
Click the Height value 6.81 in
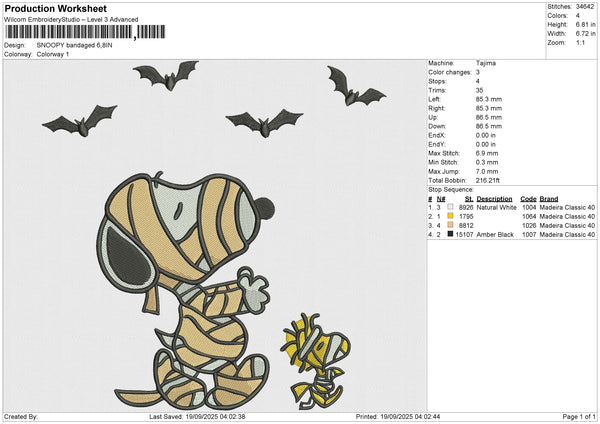click(585, 24)
